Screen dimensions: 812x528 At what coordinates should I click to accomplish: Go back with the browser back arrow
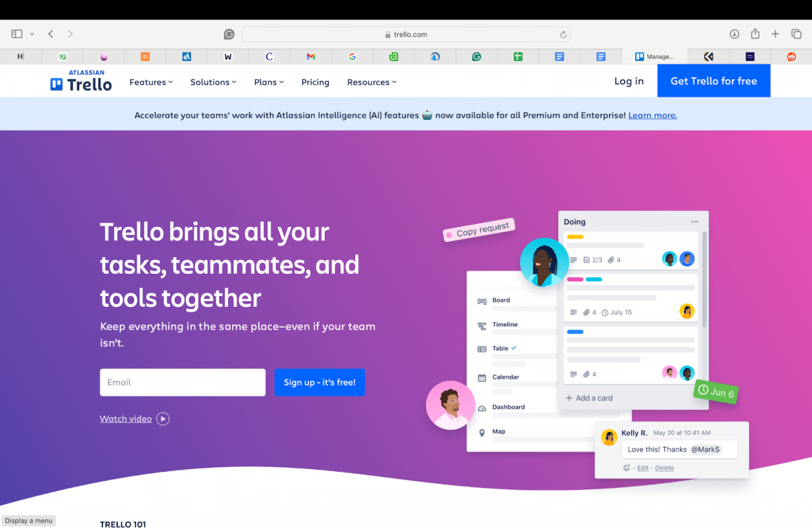coord(51,34)
